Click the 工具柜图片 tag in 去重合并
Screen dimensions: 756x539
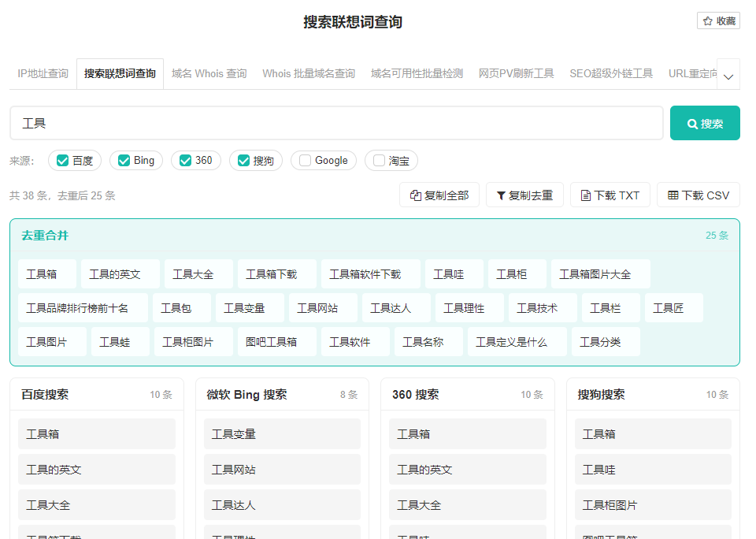pos(194,342)
